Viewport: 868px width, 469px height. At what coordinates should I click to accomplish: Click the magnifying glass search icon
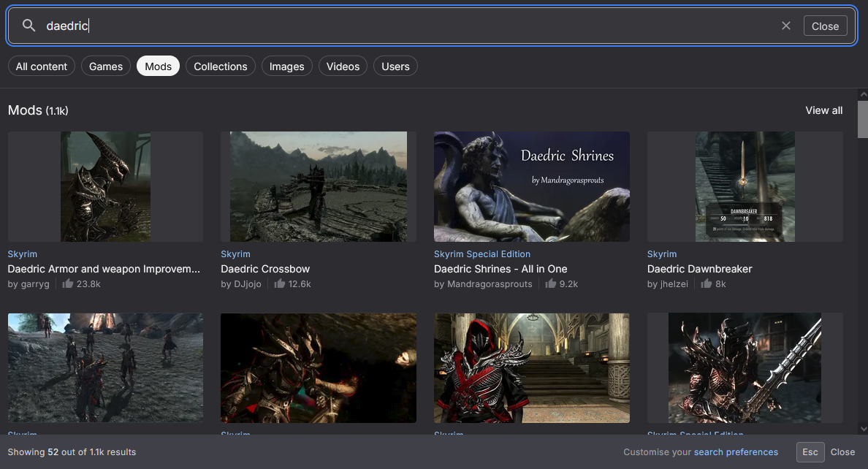tap(28, 26)
